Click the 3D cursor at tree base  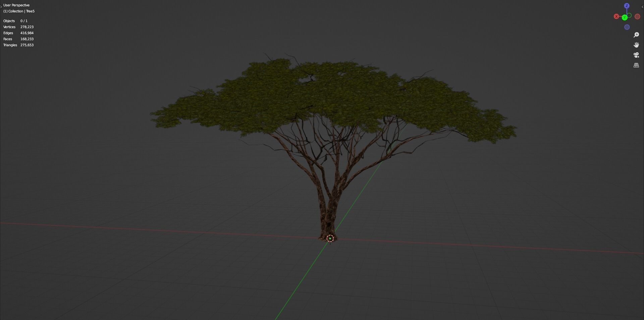point(330,238)
